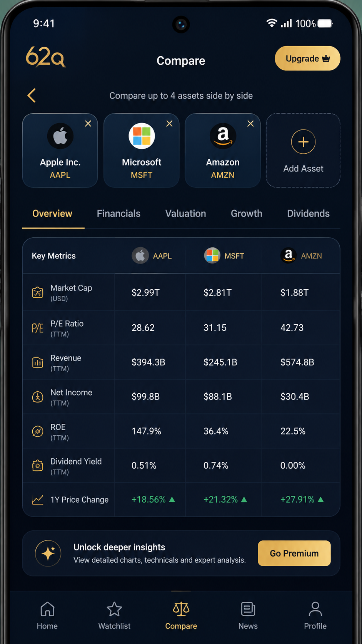This screenshot has width=362, height=644.
Task: Open the Valuation tab
Action: click(185, 214)
